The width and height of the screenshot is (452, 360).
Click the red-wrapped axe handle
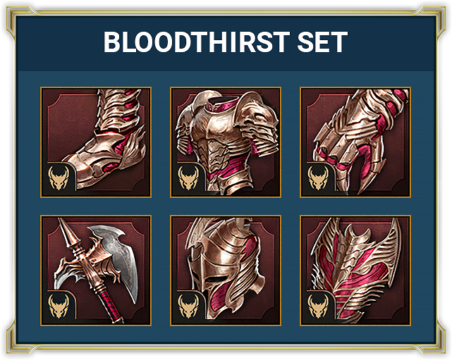(x=107, y=304)
